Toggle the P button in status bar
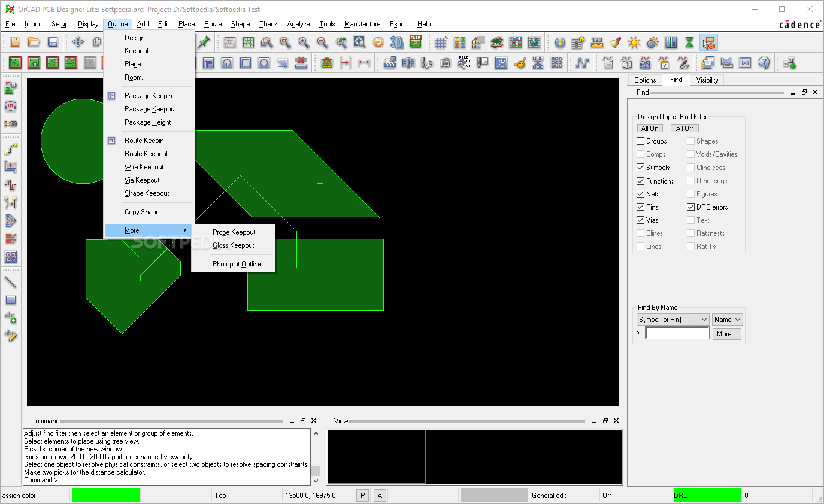824x504 pixels. [x=362, y=495]
